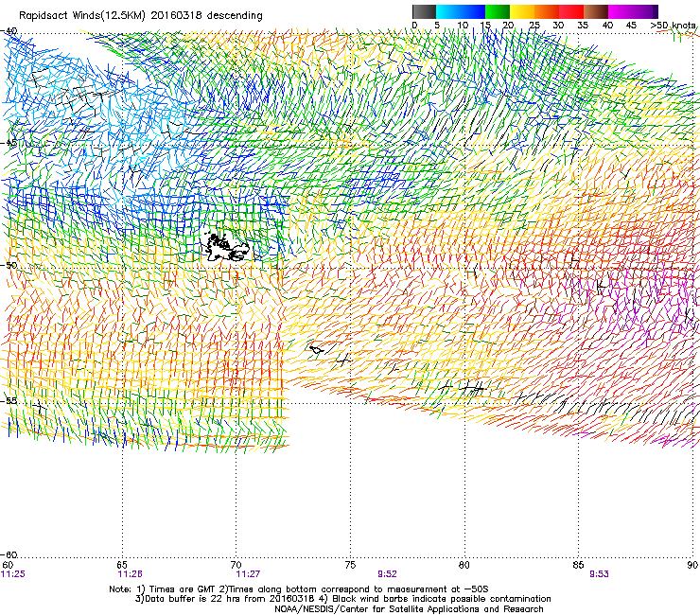Select the '11:26' pass time label

(130, 574)
